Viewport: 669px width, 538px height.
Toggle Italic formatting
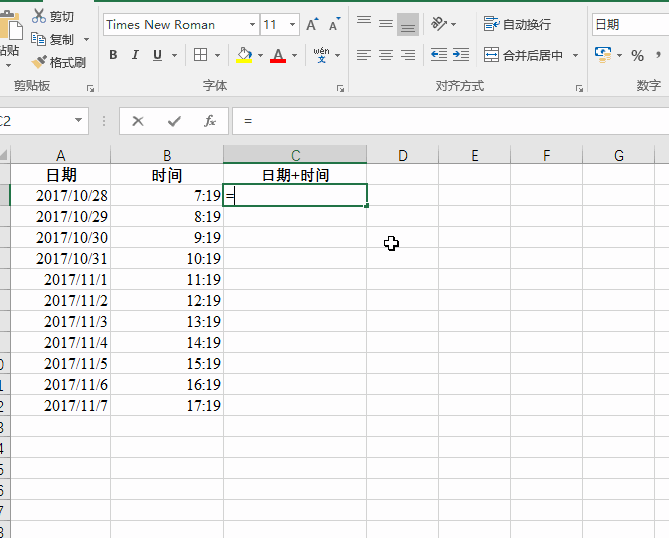[135, 55]
